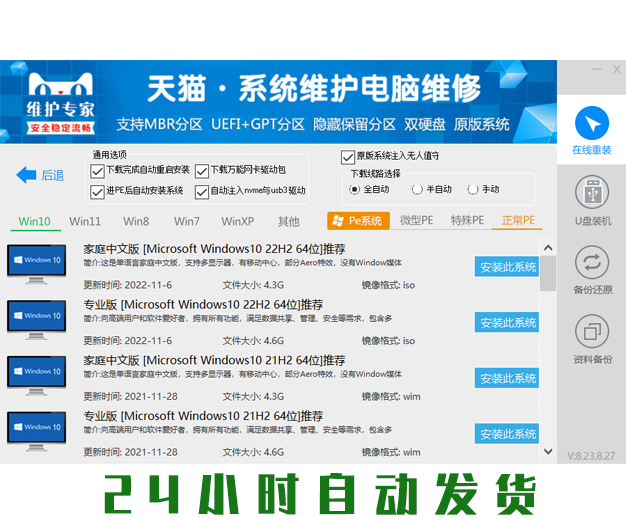626x523 pixels.
Task: Switch to the Win7 tab
Action: coord(187,221)
